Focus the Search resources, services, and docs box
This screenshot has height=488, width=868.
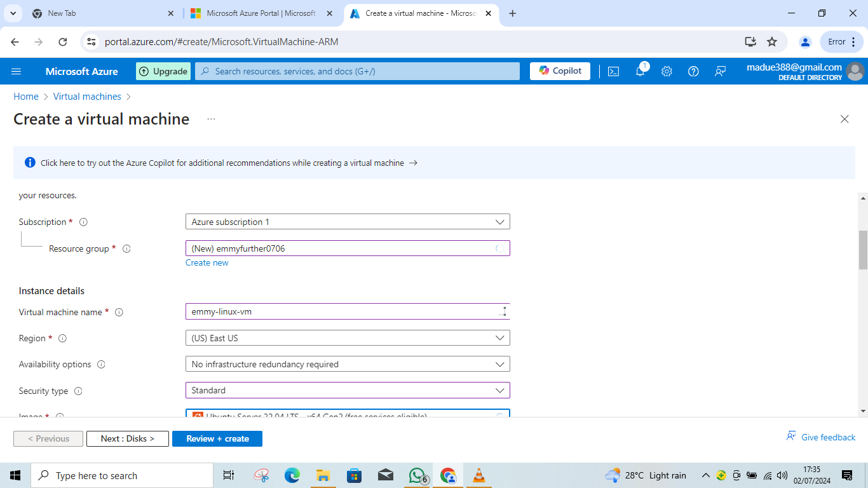tap(357, 71)
